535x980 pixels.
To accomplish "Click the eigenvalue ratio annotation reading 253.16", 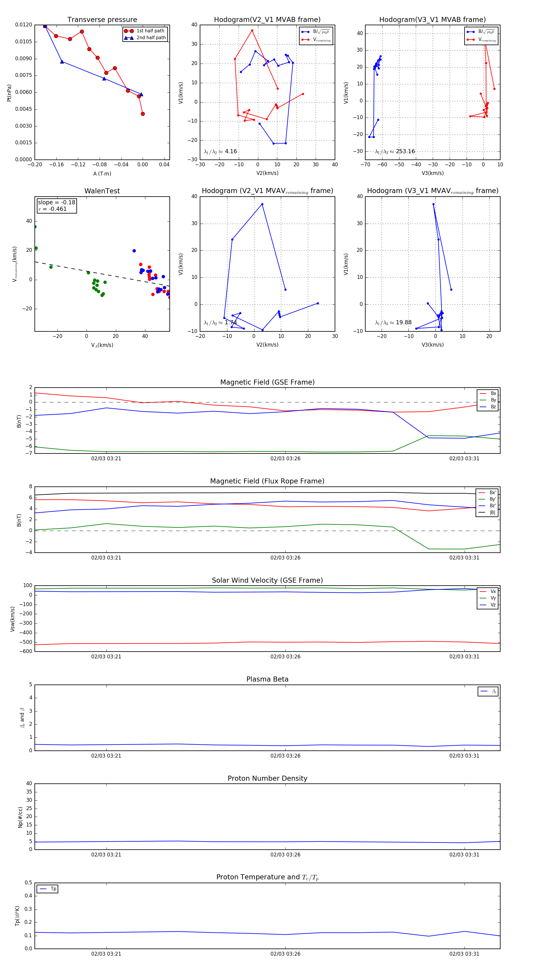I will (x=395, y=151).
